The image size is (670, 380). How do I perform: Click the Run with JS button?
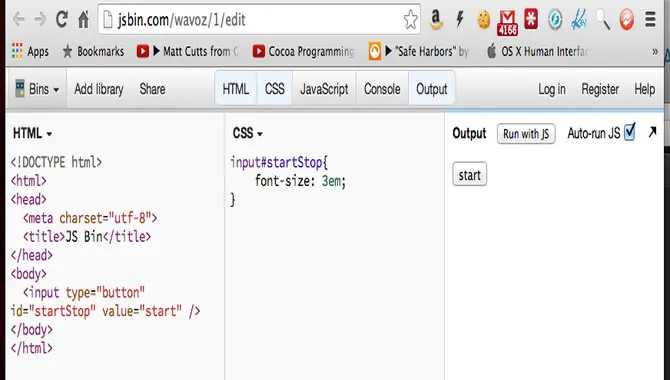click(526, 134)
